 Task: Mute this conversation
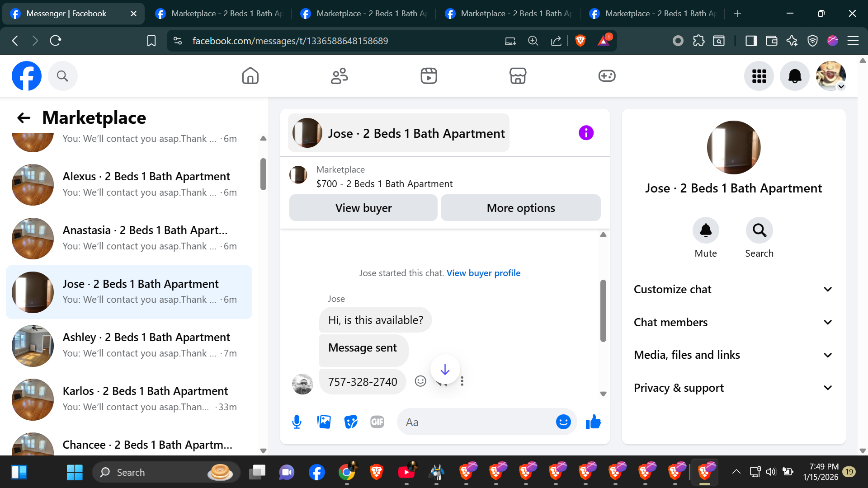click(705, 230)
